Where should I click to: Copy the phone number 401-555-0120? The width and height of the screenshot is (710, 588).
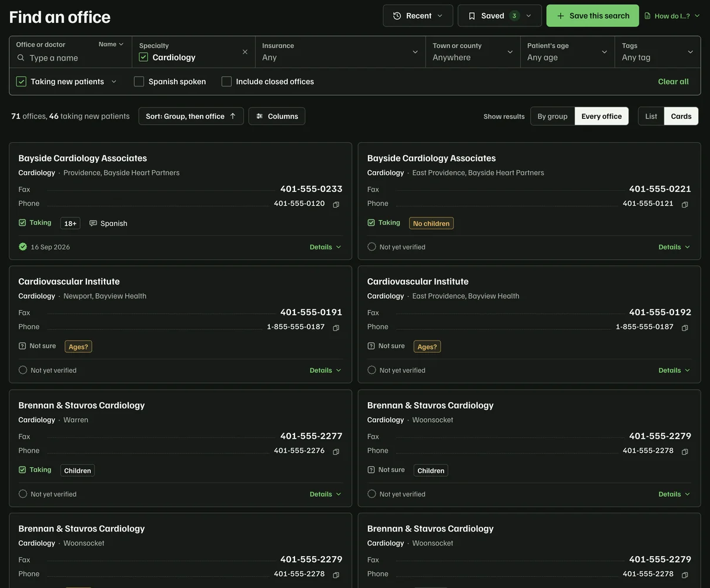(x=336, y=205)
